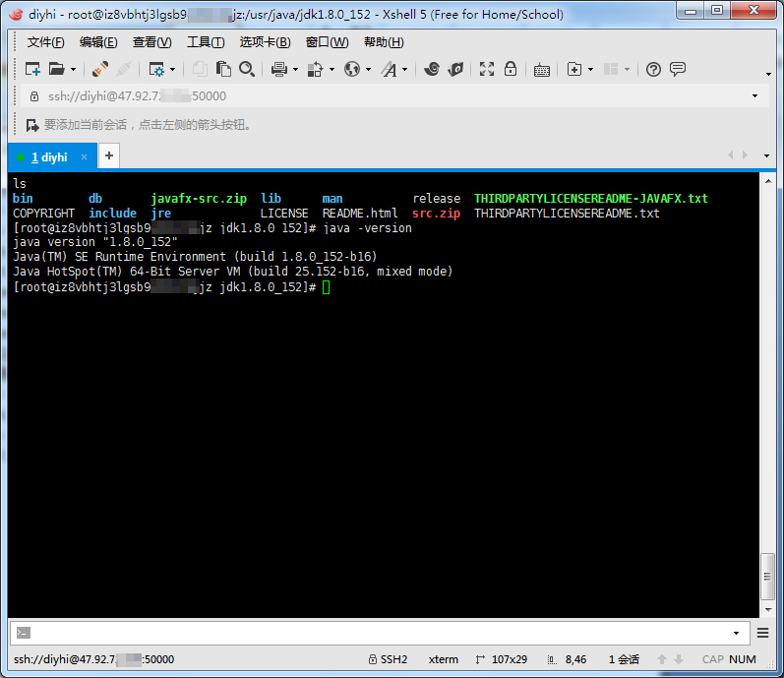Expand the Print dropdown arrow

click(295, 70)
